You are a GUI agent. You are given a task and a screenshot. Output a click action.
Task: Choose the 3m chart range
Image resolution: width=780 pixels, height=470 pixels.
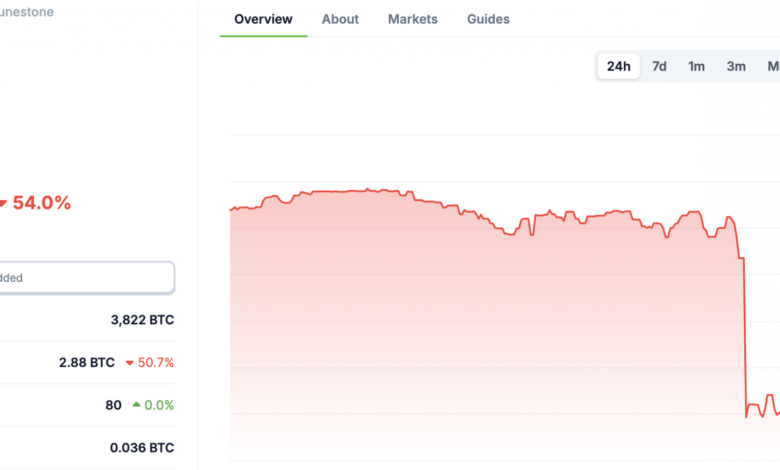click(736, 66)
